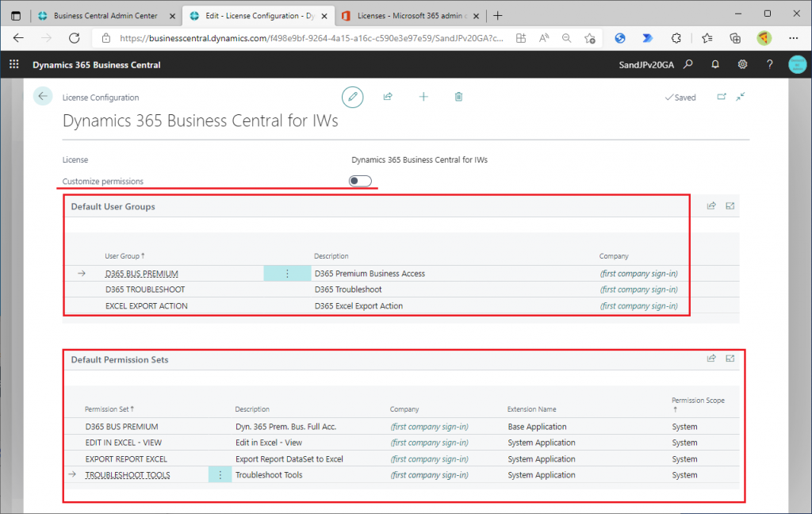The height and width of the screenshot is (514, 812).
Task: Select the EXCEL EXPORT ACTION user group cell
Action: tap(147, 305)
